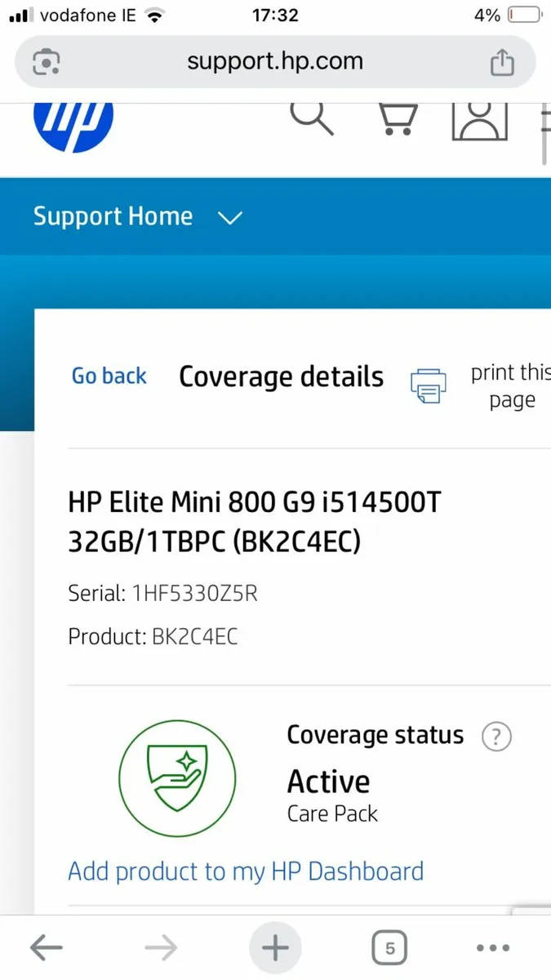Click the printer icon
Viewport: 551px width, 980px height.
click(428, 385)
